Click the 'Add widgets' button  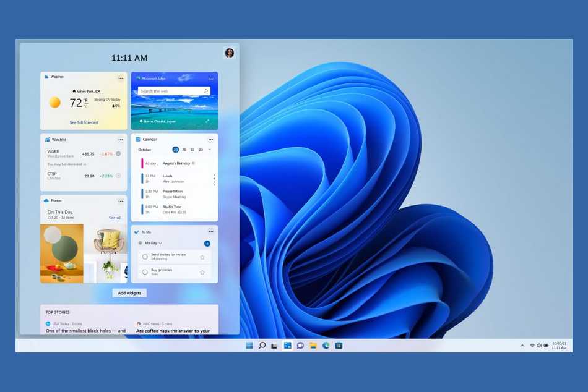[x=129, y=293]
